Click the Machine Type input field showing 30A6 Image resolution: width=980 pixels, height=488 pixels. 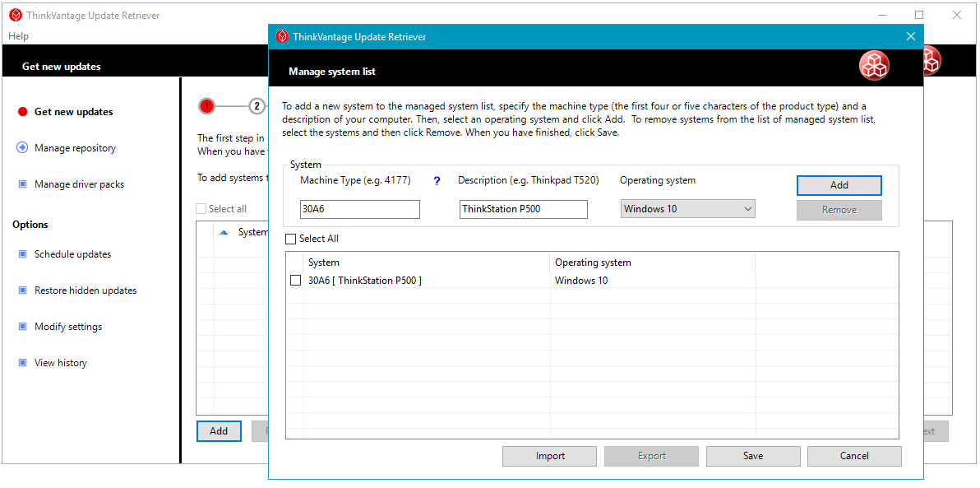[359, 209]
